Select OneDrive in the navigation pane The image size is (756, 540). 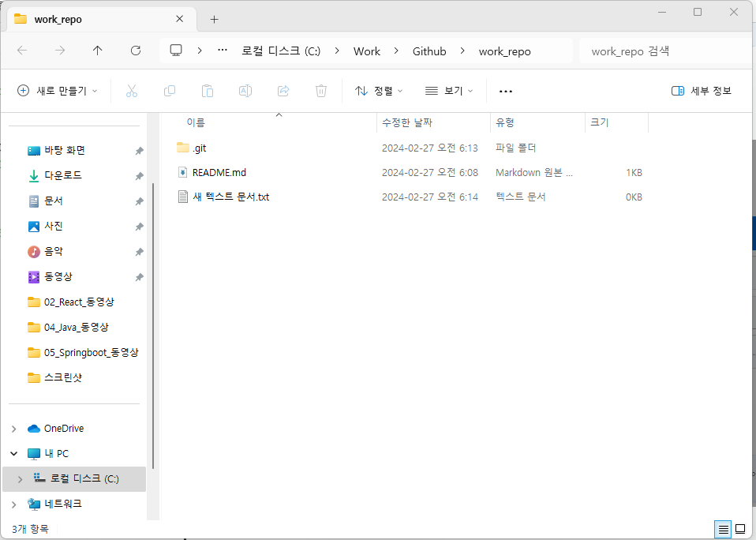(64, 428)
